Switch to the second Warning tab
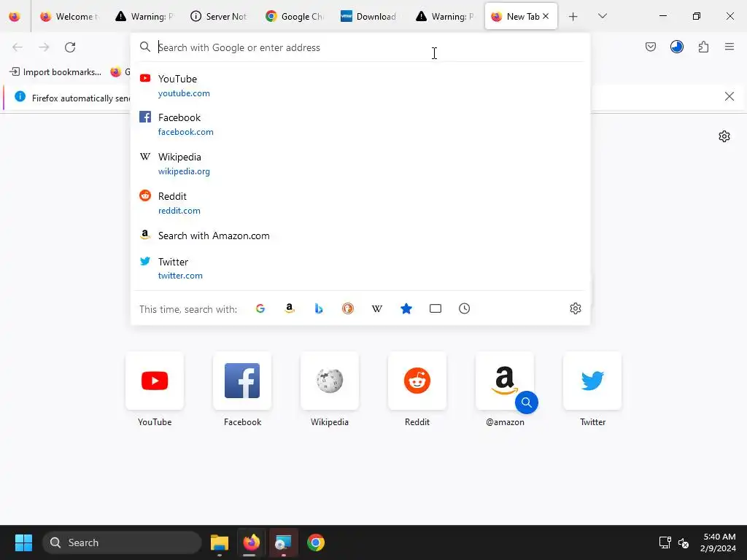 pos(445,16)
